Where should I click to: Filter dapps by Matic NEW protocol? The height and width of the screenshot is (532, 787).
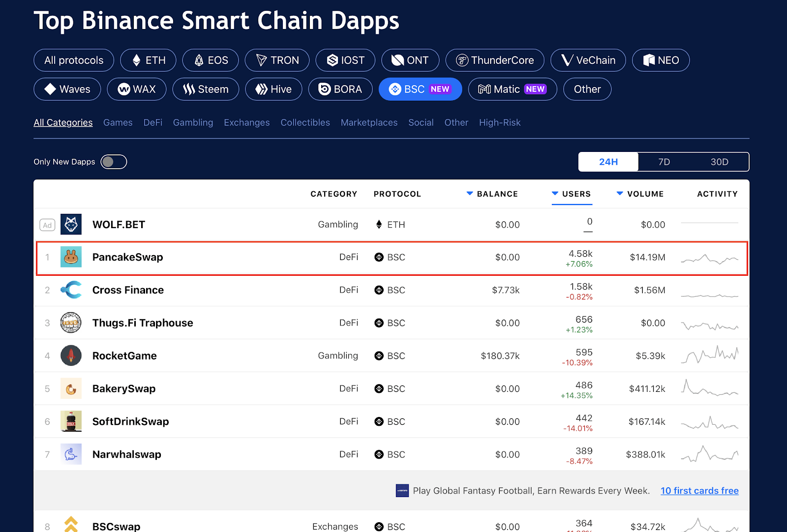click(x=513, y=89)
